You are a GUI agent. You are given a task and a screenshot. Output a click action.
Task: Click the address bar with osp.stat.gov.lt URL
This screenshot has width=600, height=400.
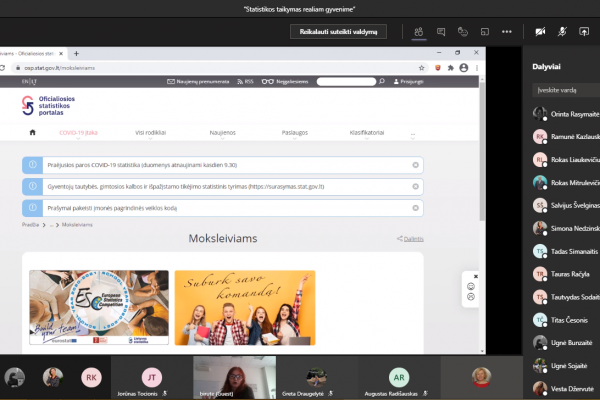click(214, 68)
